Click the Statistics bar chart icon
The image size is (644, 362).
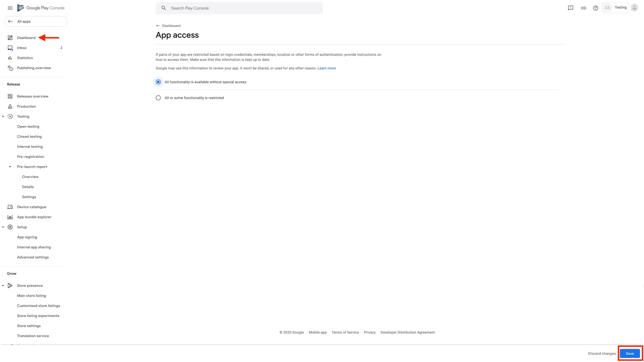(10, 58)
